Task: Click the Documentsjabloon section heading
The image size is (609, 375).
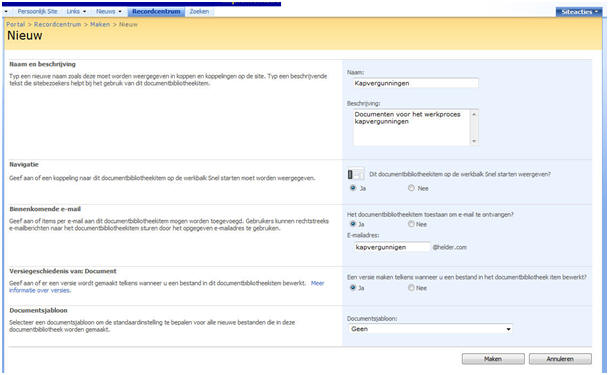Action: point(38,310)
